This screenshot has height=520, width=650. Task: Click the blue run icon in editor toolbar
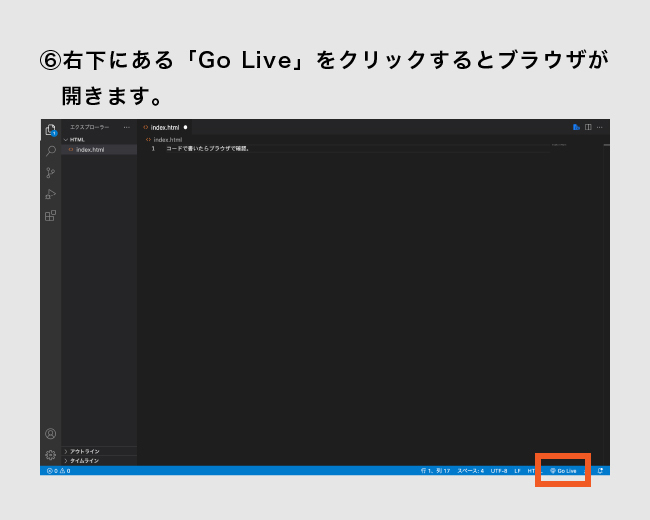pos(576,127)
